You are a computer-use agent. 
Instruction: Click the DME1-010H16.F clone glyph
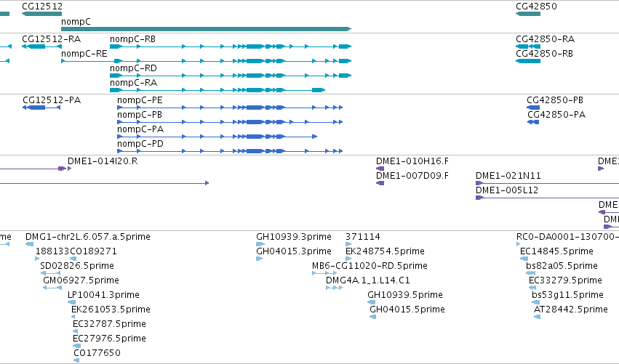(x=380, y=169)
